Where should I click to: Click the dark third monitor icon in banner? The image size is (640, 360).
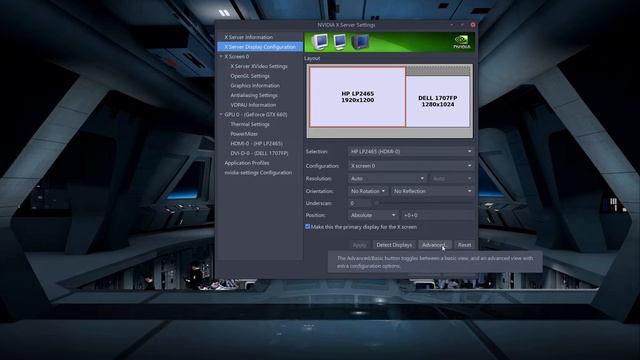click(360, 42)
